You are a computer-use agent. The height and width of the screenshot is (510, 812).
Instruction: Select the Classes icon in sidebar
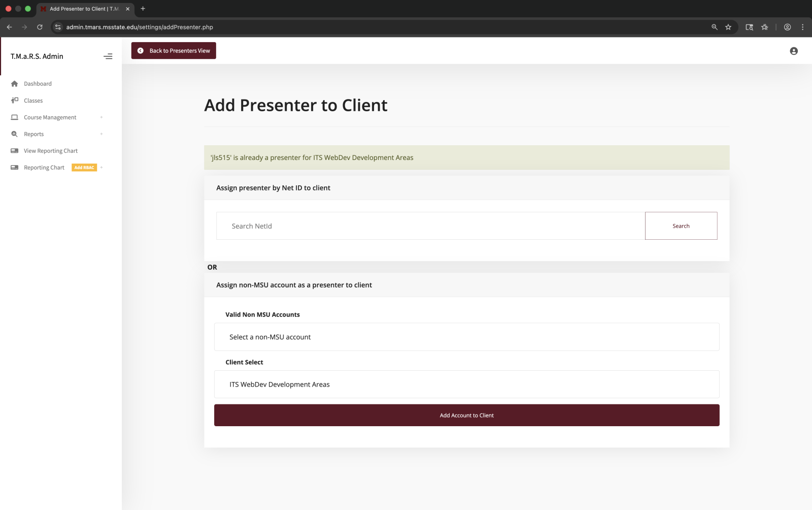click(x=14, y=100)
